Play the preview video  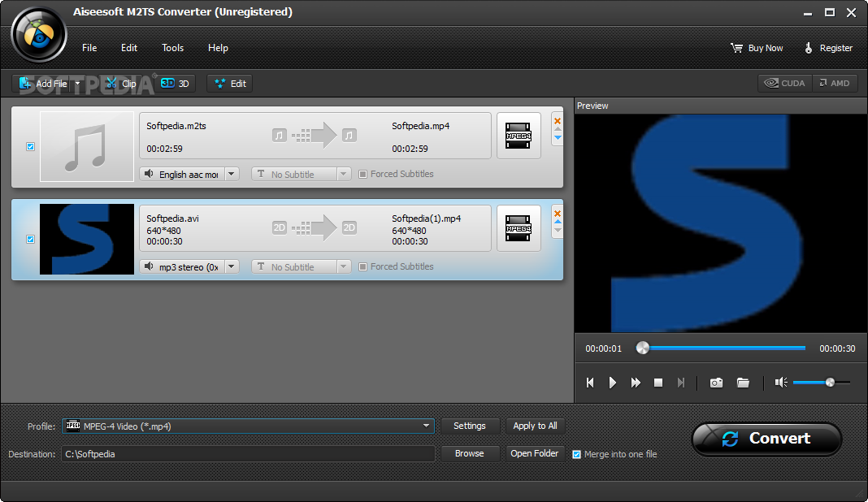(x=612, y=383)
